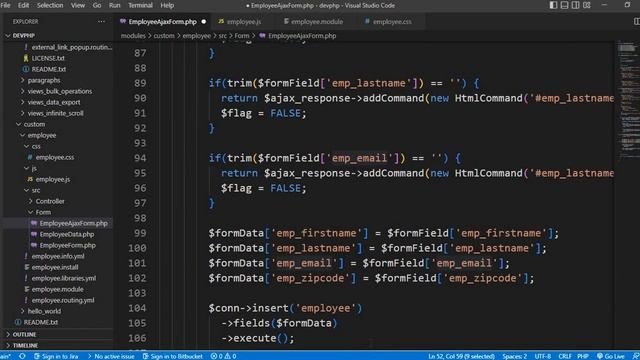The height and width of the screenshot is (360, 640).
Task: Open external_link_popup.routing file
Action: pos(71,47)
